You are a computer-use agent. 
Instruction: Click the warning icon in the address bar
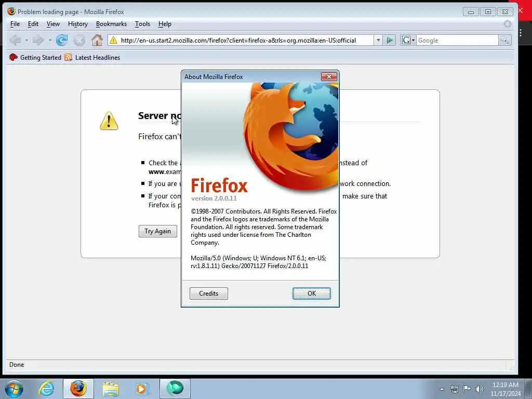click(113, 40)
